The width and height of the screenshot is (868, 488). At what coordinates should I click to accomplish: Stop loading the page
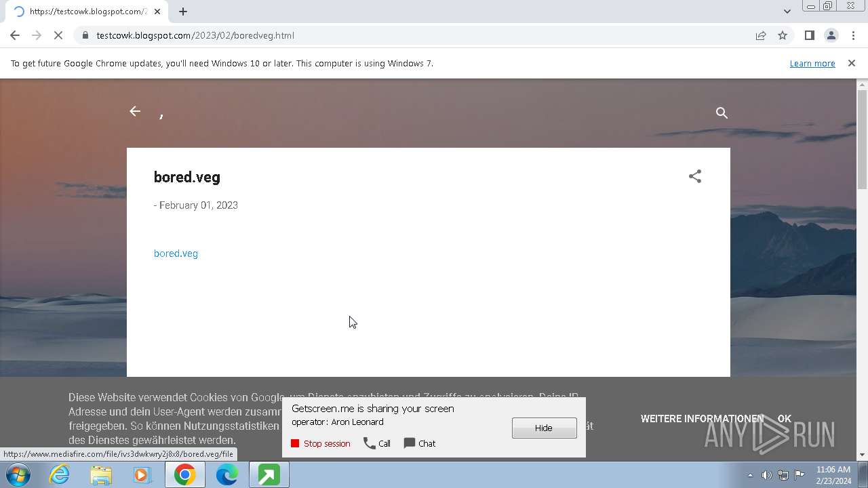(58, 35)
